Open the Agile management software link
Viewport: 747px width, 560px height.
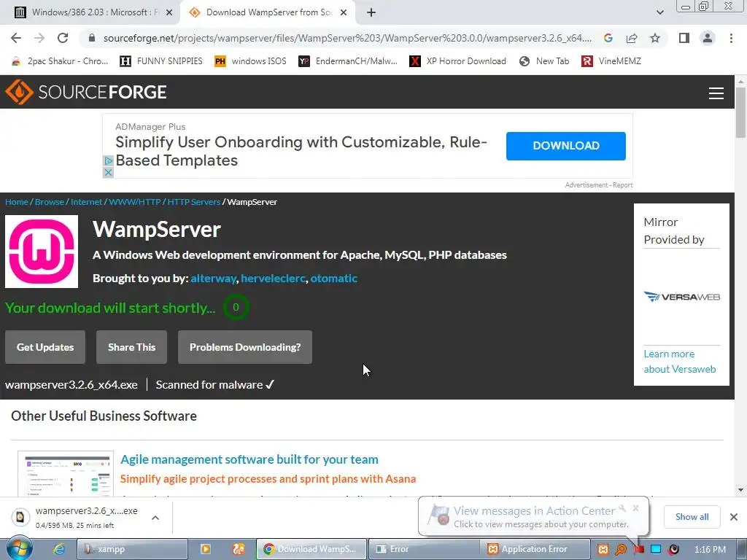click(249, 459)
